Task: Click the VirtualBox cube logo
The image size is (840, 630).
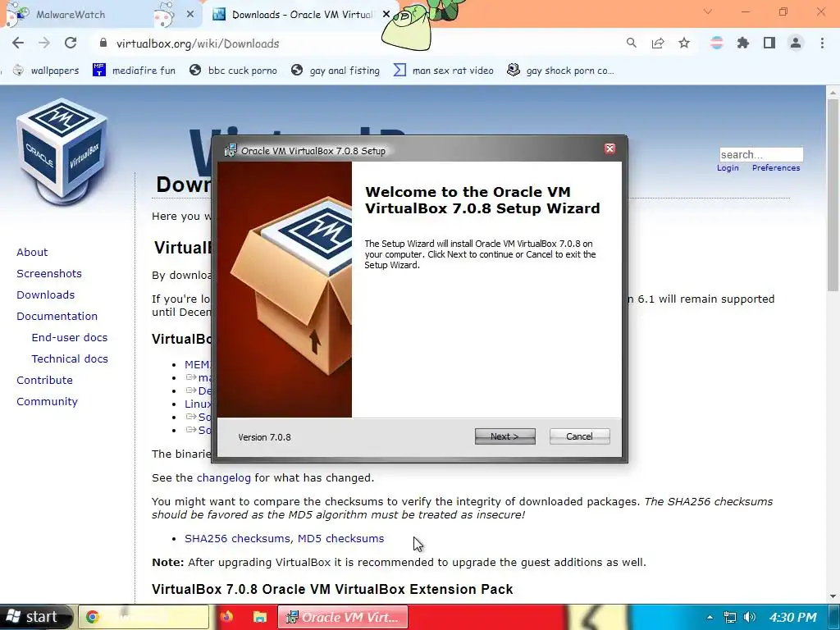Action: [63, 151]
